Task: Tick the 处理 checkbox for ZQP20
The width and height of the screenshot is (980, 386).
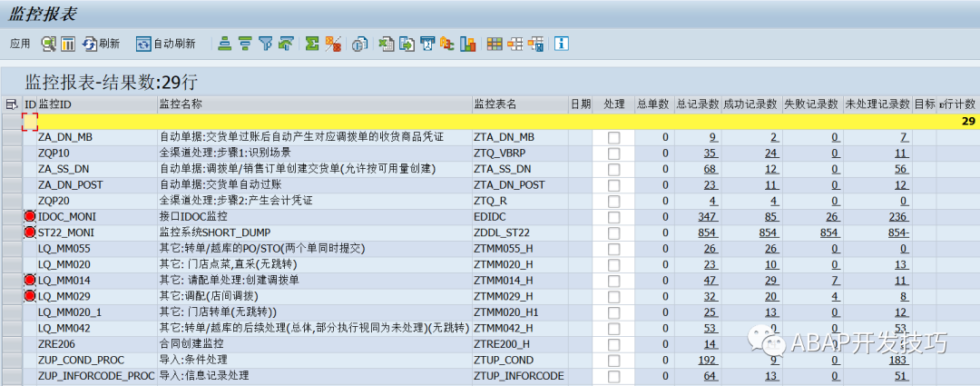Action: click(x=614, y=201)
